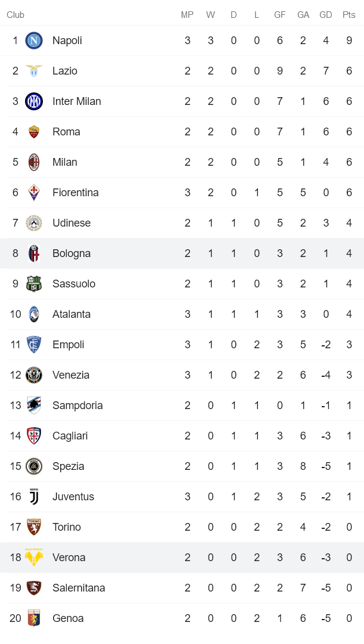Open the Lazio team page link
This screenshot has height=644, width=364.
point(65,71)
